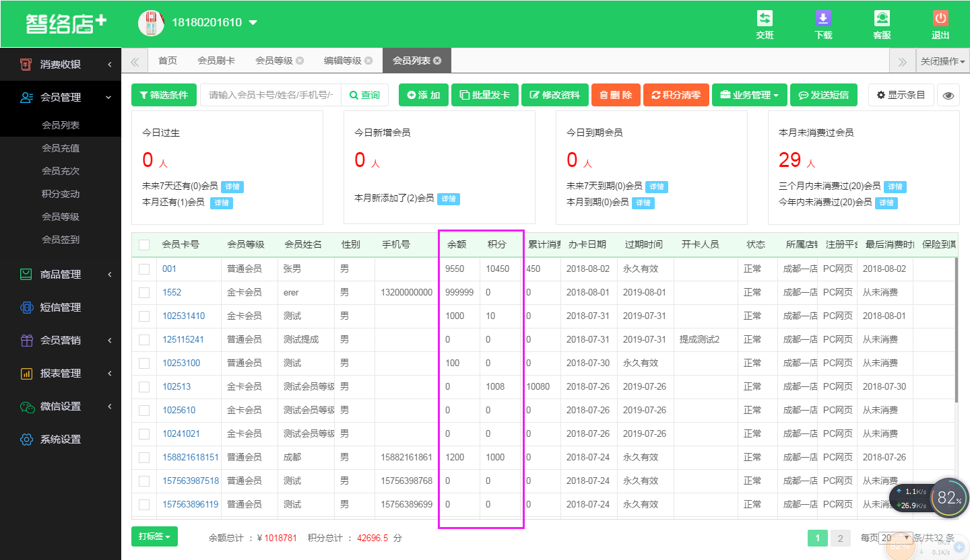Open 微信设置 in the sidebar

[61, 407]
